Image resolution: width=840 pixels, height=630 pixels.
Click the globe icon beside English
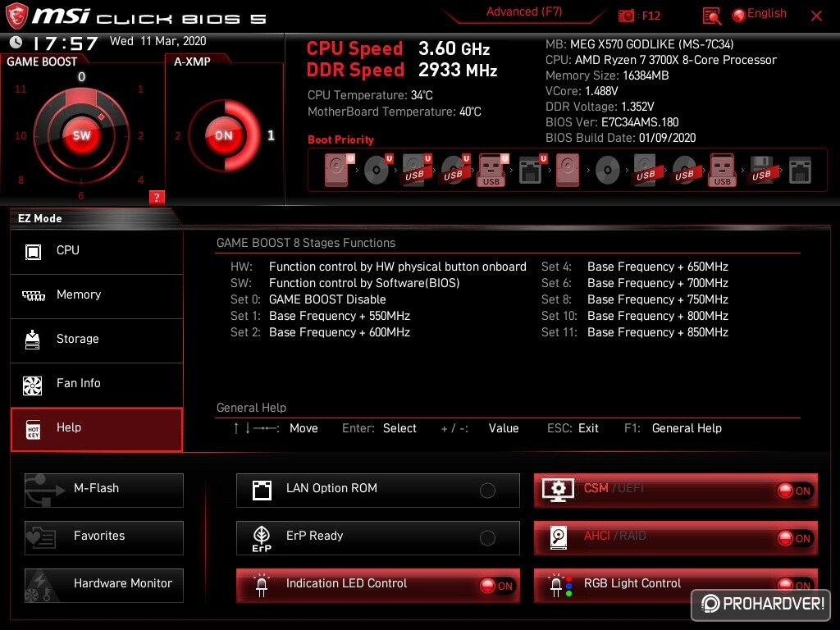pos(739,16)
